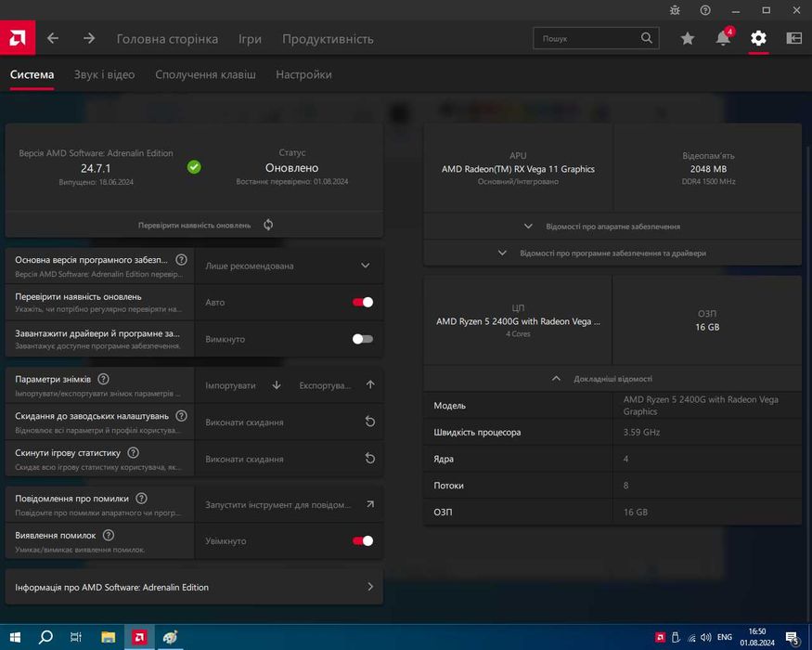Click the Оновлено status text
The width and height of the screenshot is (812, 650).
tap(291, 168)
